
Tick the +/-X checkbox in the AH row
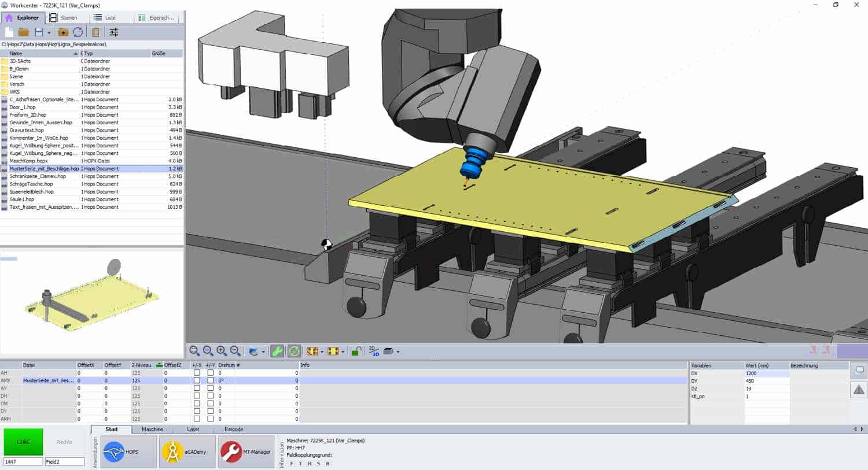[x=197, y=373]
